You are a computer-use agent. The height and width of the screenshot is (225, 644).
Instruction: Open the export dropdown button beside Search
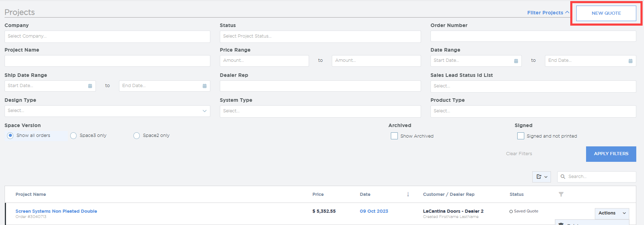tap(541, 177)
